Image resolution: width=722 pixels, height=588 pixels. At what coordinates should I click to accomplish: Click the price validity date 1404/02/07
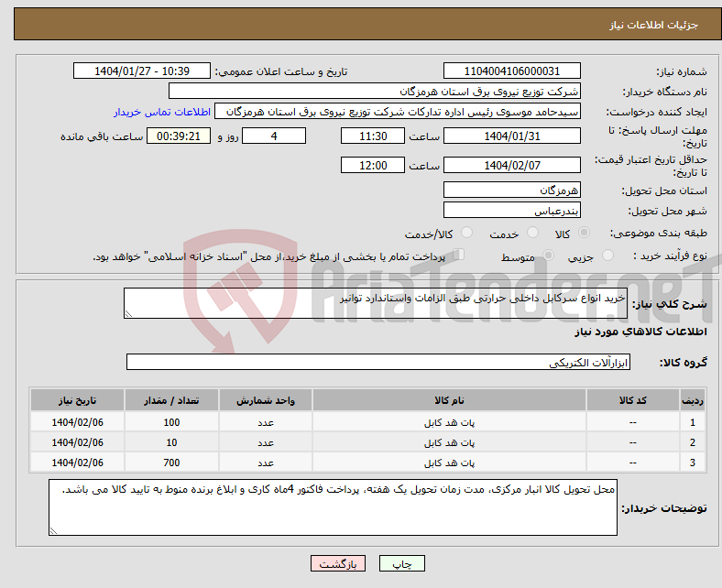tap(511, 165)
